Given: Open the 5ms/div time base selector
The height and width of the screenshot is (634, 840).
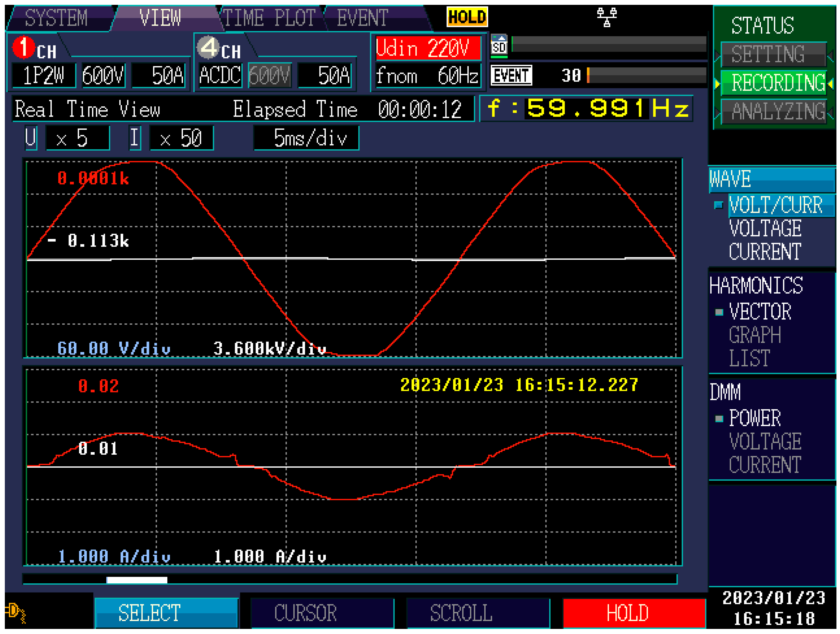Looking at the screenshot, I should (x=307, y=138).
